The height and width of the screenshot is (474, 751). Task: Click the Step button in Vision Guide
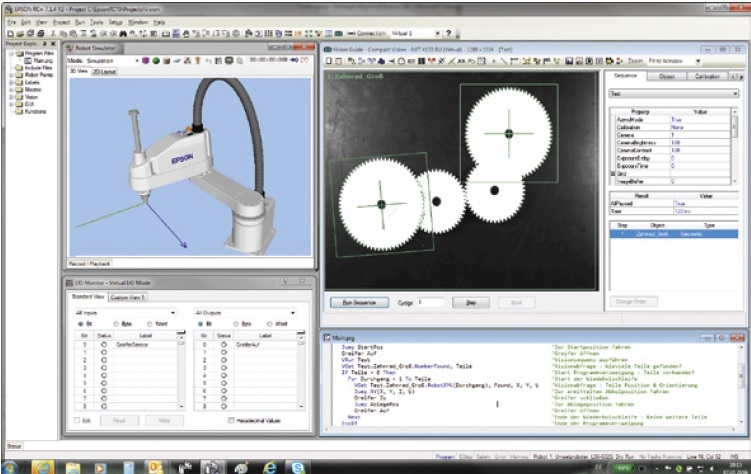coord(470,301)
